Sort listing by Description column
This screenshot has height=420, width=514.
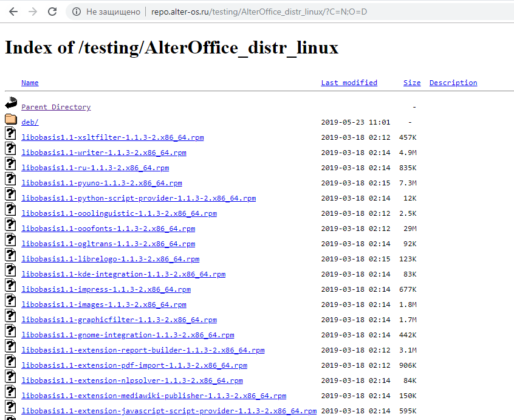pos(453,83)
